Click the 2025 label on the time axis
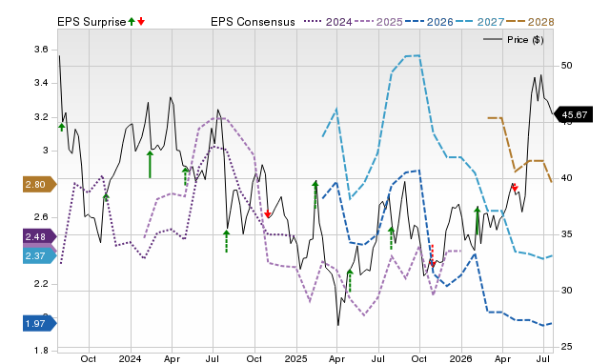Image resolution: width=610 pixels, height=364 pixels. pyautogui.click(x=295, y=358)
